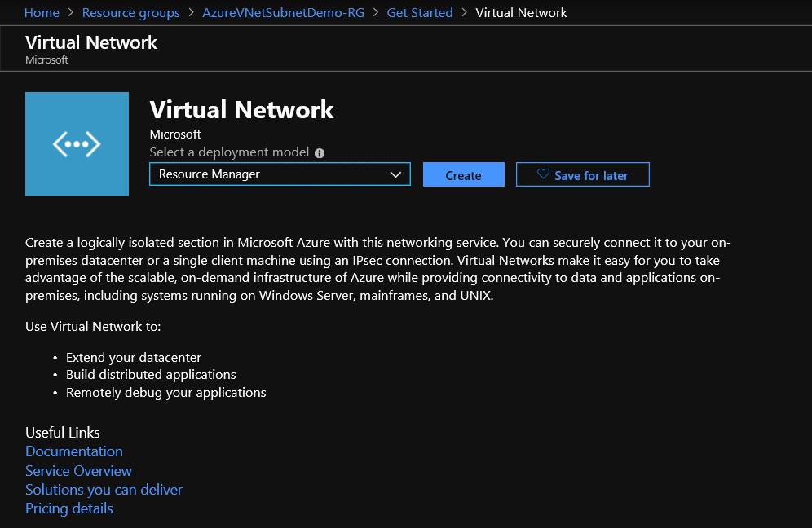Viewport: 812px width, 528px height.
Task: Click the 'Useful Links' heading
Action: coord(63,432)
